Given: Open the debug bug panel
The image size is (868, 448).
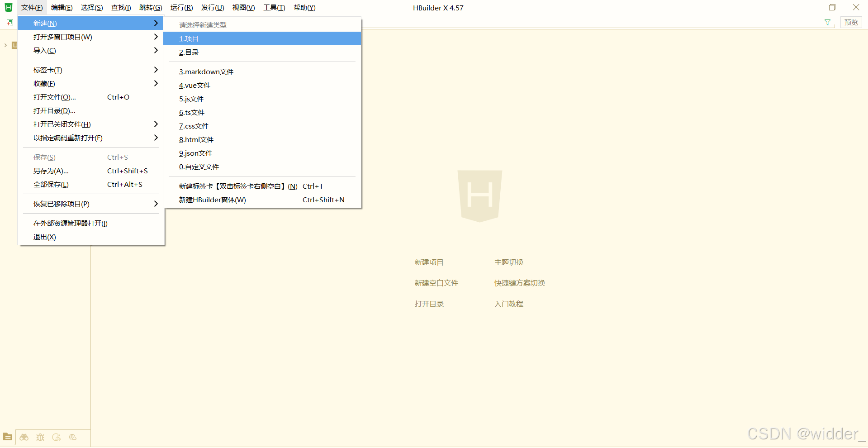Looking at the screenshot, I should [40, 437].
